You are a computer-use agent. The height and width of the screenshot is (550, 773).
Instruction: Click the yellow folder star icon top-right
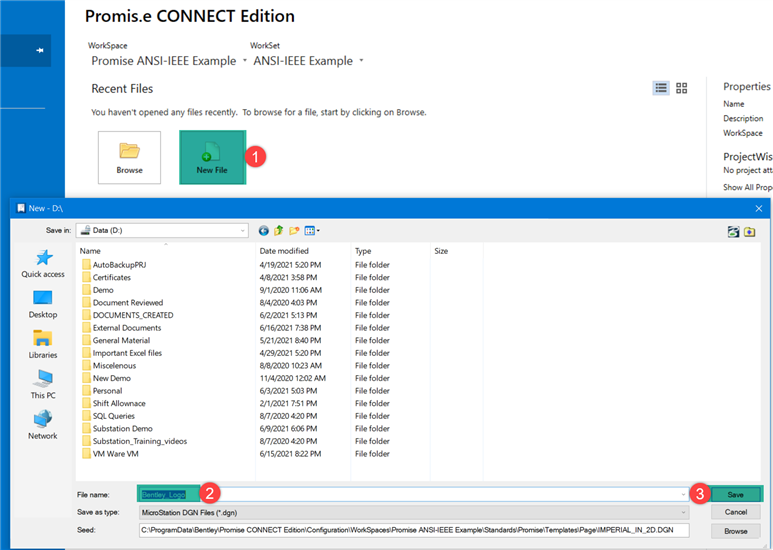tap(749, 232)
